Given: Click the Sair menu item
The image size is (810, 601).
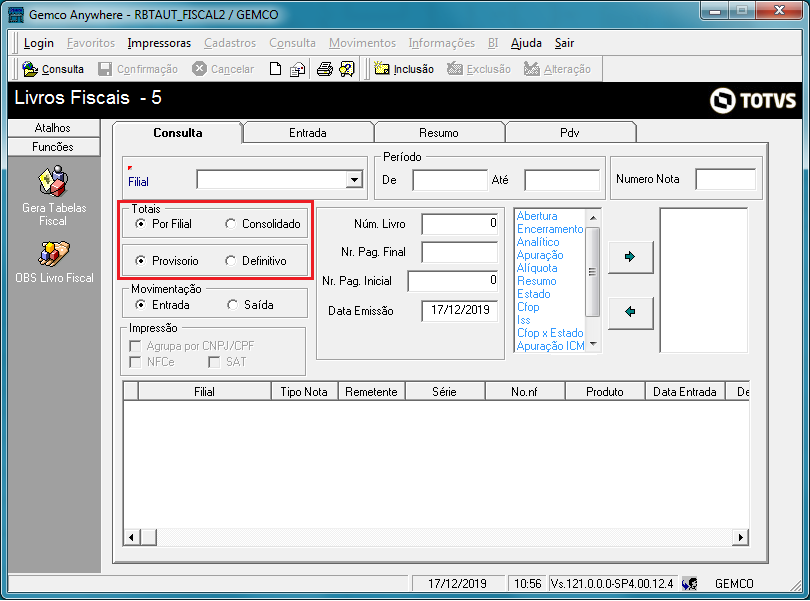Looking at the screenshot, I should 564,43.
